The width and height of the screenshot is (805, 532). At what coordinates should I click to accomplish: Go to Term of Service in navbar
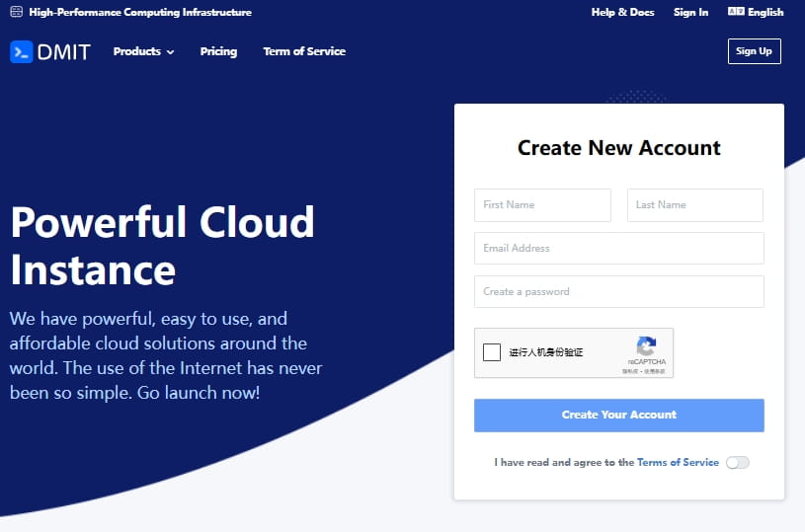(x=304, y=51)
